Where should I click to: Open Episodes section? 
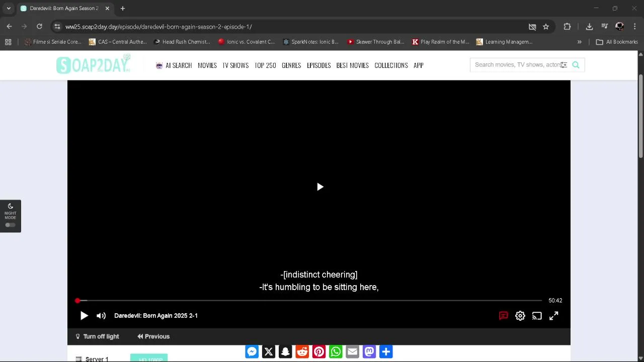click(x=318, y=65)
